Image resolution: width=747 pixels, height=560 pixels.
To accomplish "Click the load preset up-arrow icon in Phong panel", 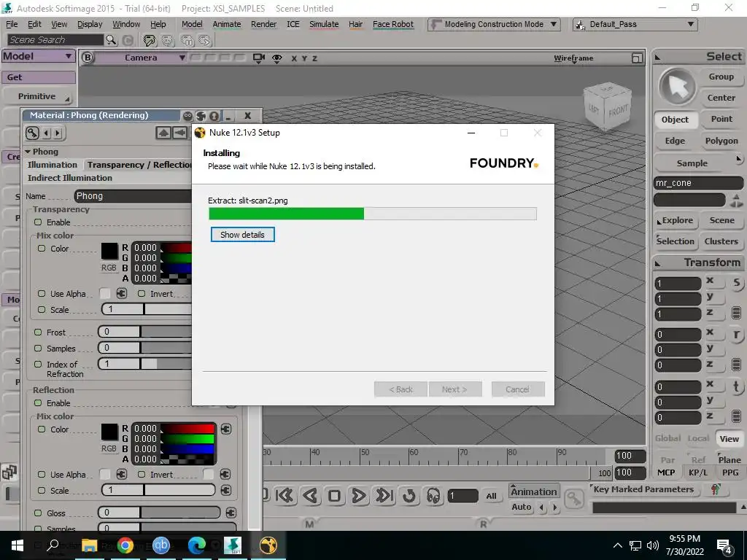I will [163, 133].
